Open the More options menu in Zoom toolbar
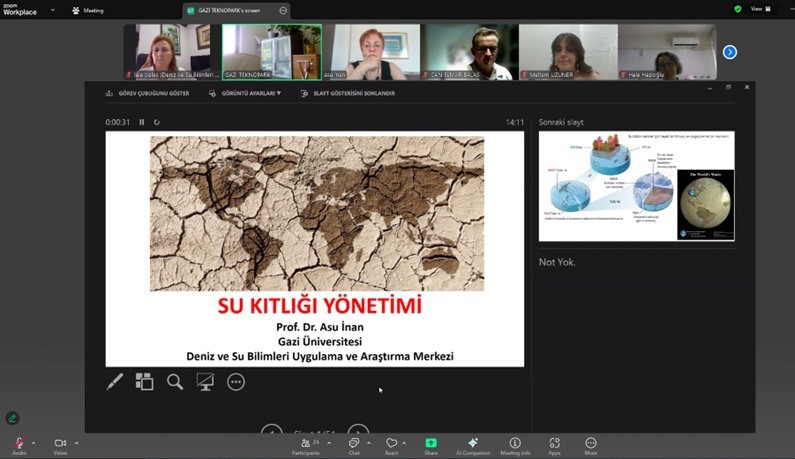This screenshot has width=795, height=459. point(591,446)
